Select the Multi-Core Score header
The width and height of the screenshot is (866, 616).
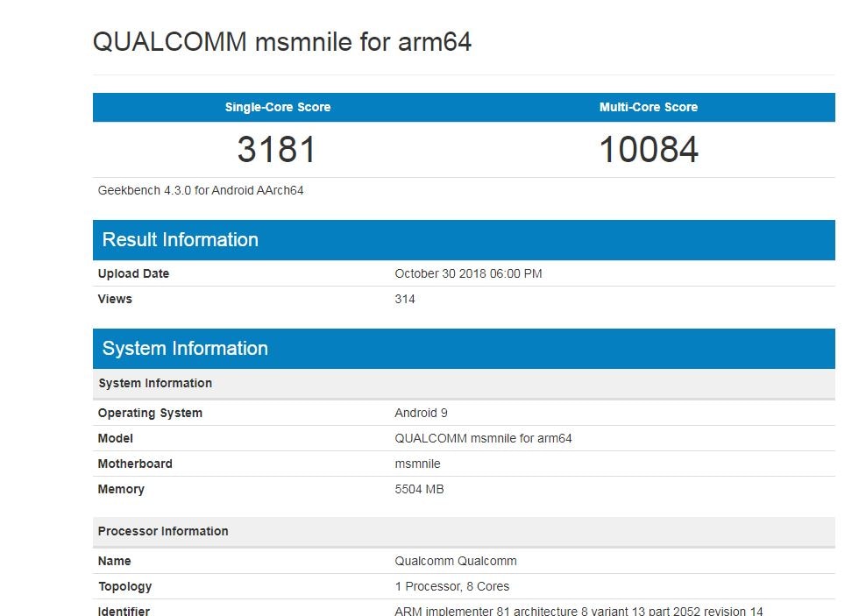click(649, 107)
